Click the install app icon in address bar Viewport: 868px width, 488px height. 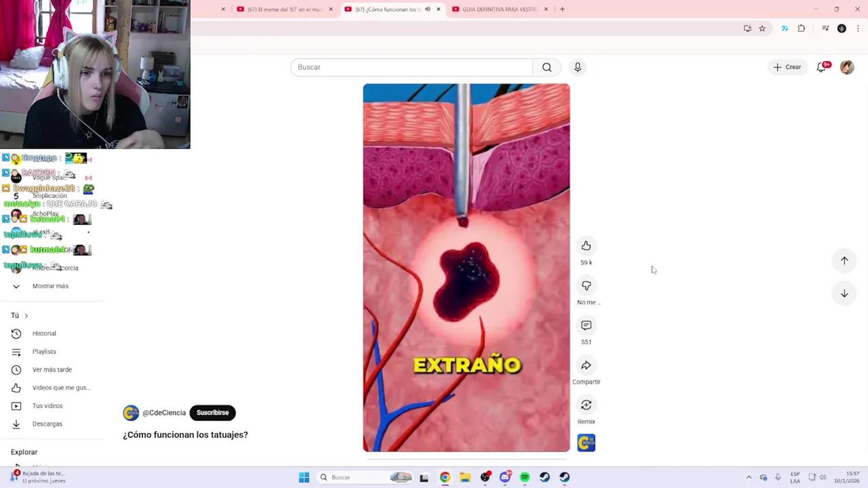coord(747,28)
